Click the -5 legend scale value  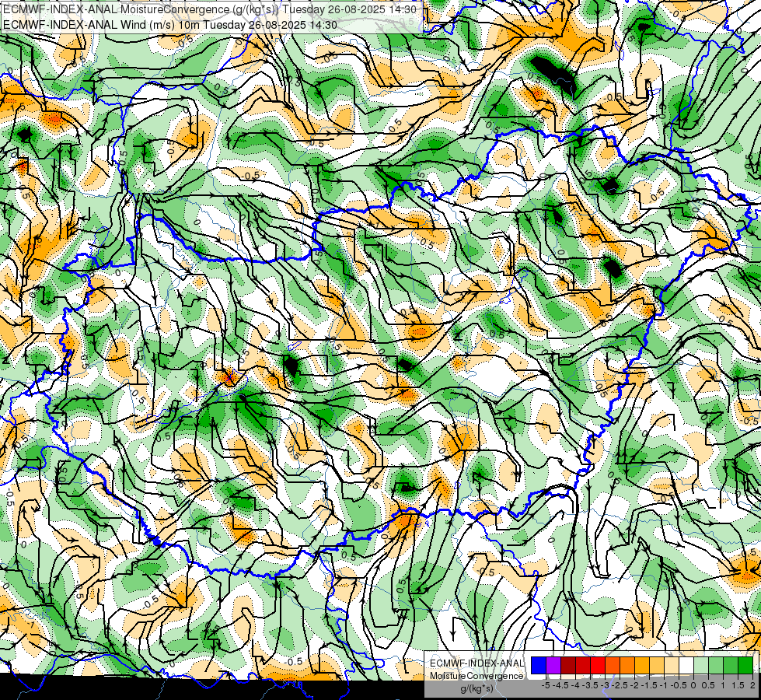pyautogui.click(x=546, y=685)
